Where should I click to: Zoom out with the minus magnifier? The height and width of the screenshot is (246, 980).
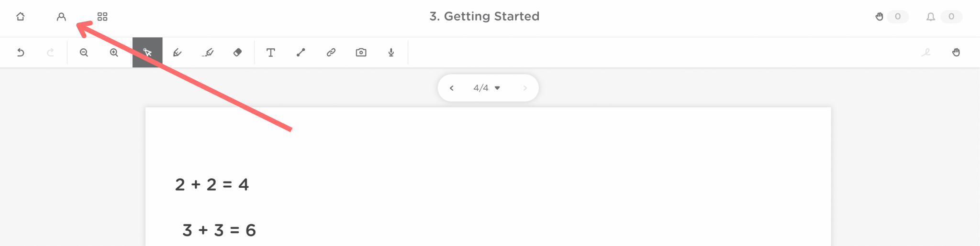click(x=84, y=53)
